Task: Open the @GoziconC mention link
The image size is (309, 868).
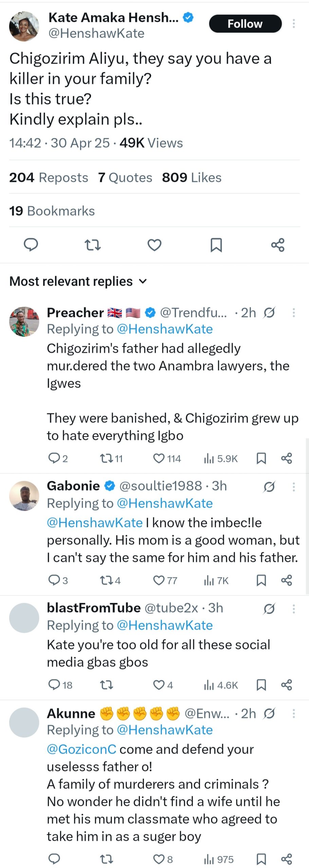Action: (x=81, y=749)
